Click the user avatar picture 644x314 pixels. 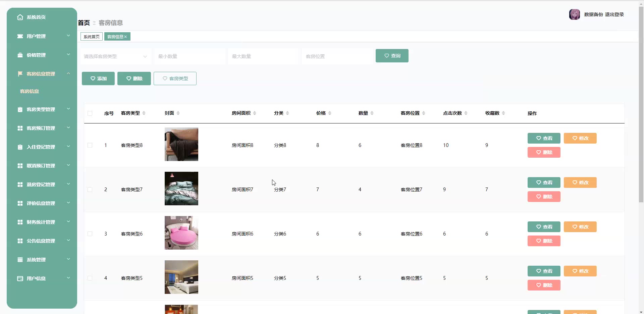pos(575,14)
